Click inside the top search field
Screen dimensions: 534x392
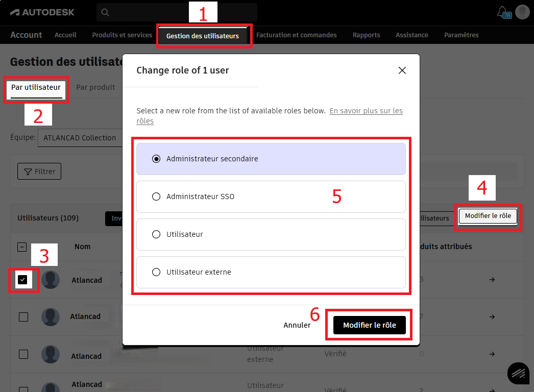click(x=184, y=12)
